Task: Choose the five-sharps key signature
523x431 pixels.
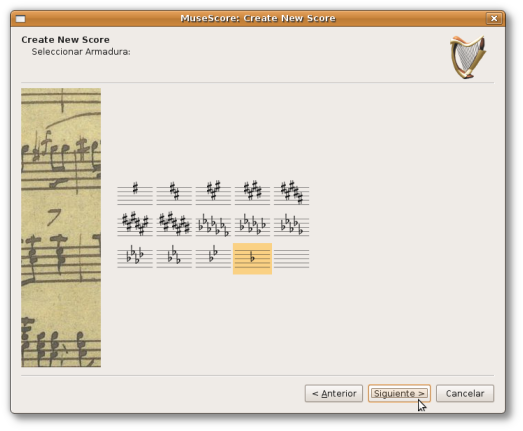Action: click(292, 193)
